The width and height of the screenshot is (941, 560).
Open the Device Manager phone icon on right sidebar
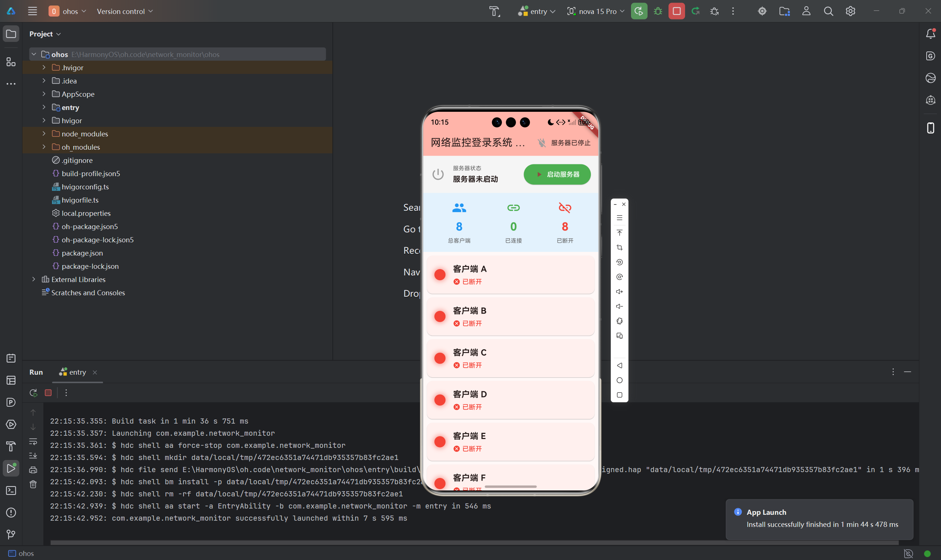(x=930, y=128)
